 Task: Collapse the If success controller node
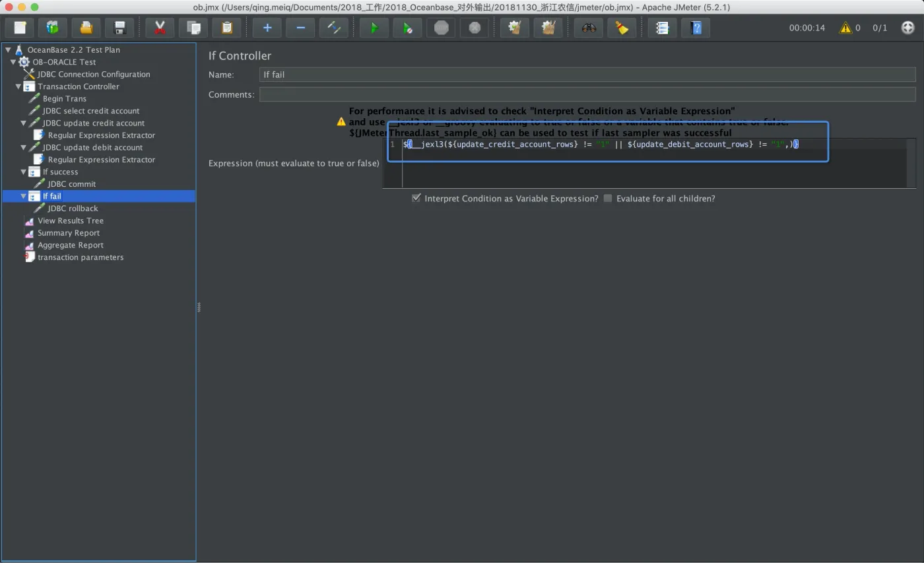[x=23, y=172]
